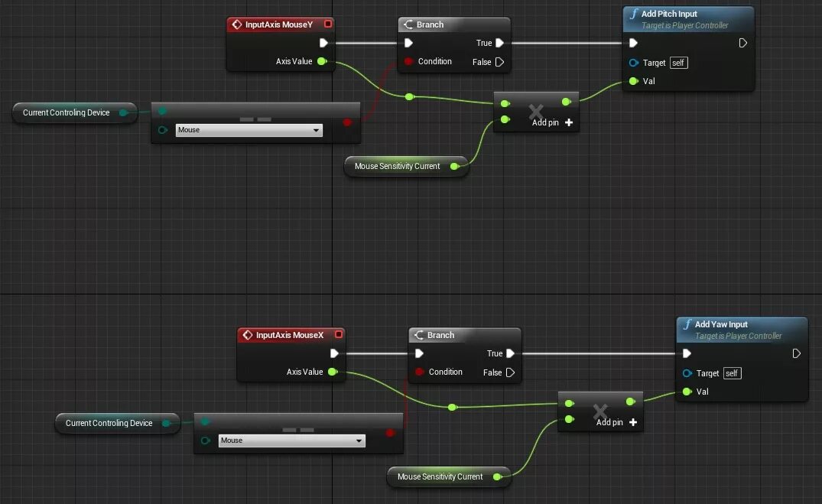This screenshot has width=822, height=504.
Task: Click the self Target field on Add Pitch Input
Action: click(677, 63)
